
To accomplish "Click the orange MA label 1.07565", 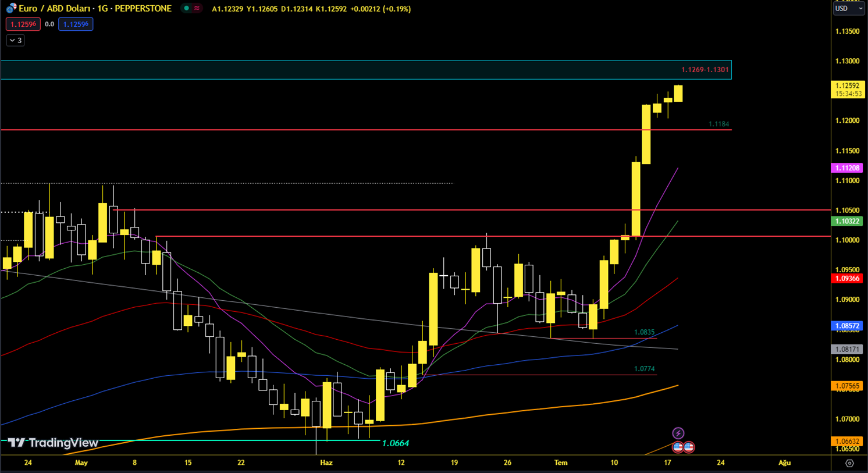I will 847,386.
